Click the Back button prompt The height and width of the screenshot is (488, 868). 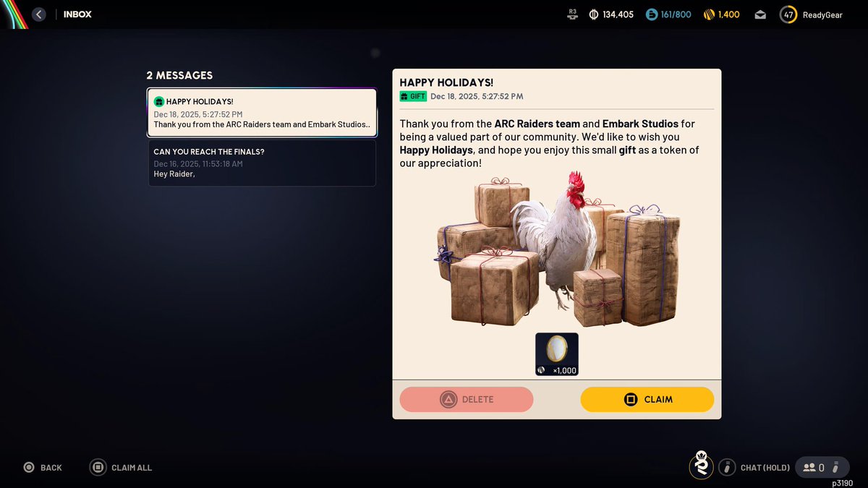pyautogui.click(x=43, y=468)
